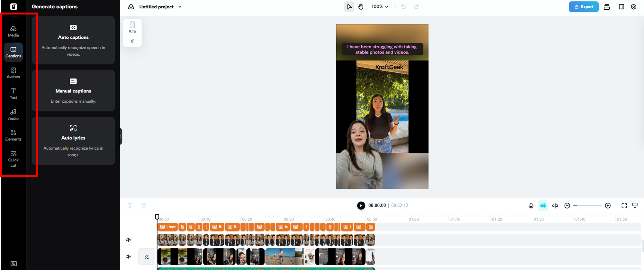
Task: Switch to the Text panel
Action: click(13, 94)
